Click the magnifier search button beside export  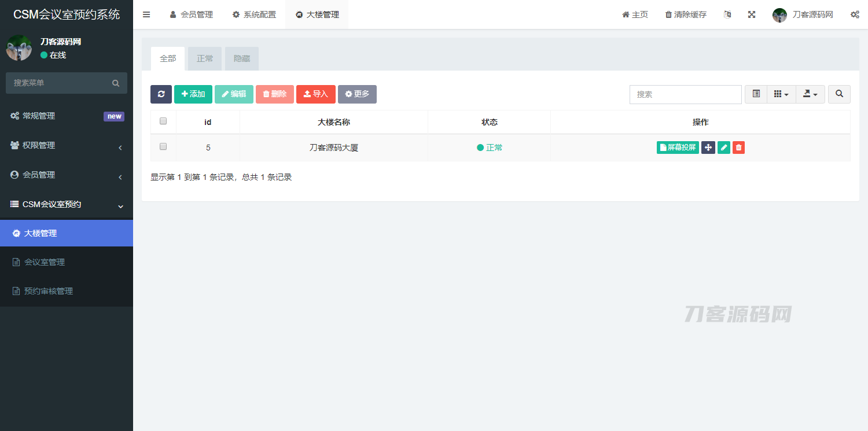(839, 94)
